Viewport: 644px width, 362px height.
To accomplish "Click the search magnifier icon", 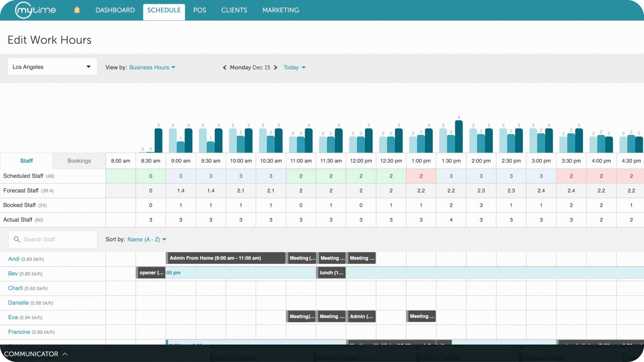I will point(17,239).
